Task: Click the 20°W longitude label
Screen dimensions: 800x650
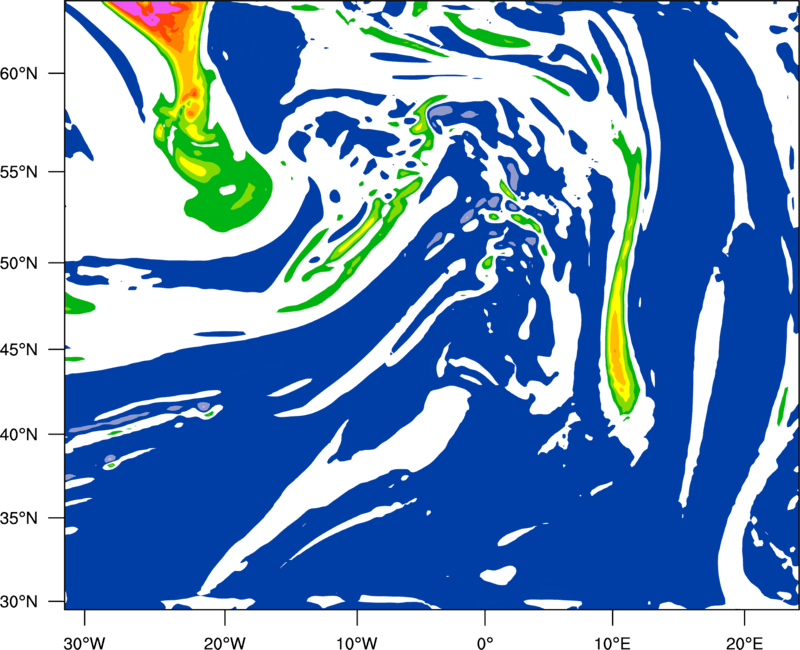Action: (x=224, y=643)
